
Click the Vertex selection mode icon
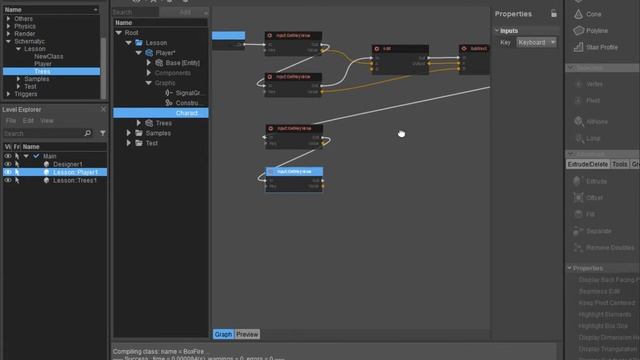[x=578, y=84]
